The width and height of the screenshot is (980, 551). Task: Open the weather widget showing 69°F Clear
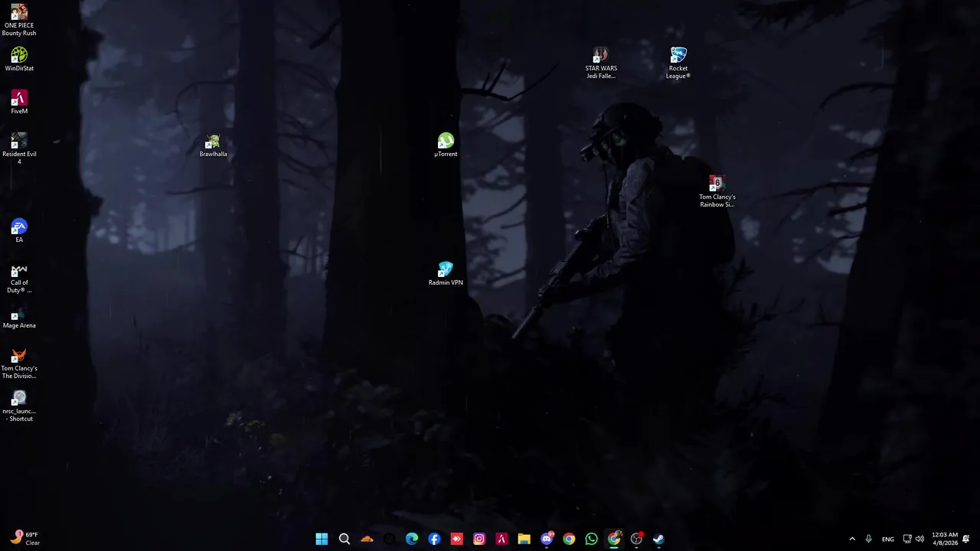(24, 539)
